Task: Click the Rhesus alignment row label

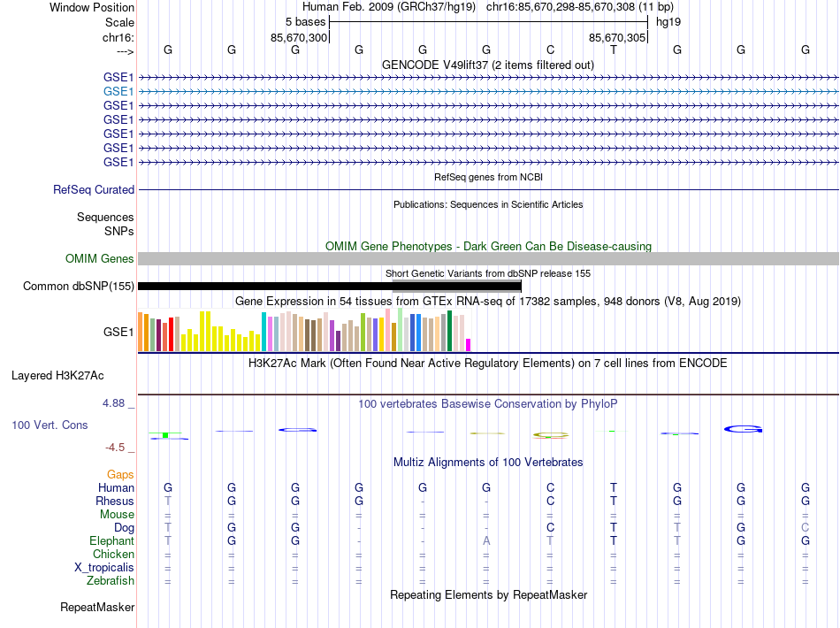Action: pyautogui.click(x=115, y=501)
